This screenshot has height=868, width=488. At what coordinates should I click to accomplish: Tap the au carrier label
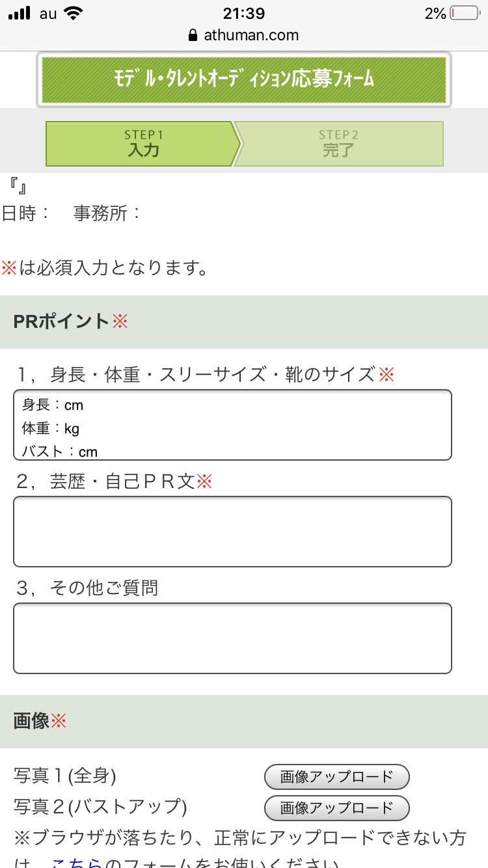click(x=48, y=13)
